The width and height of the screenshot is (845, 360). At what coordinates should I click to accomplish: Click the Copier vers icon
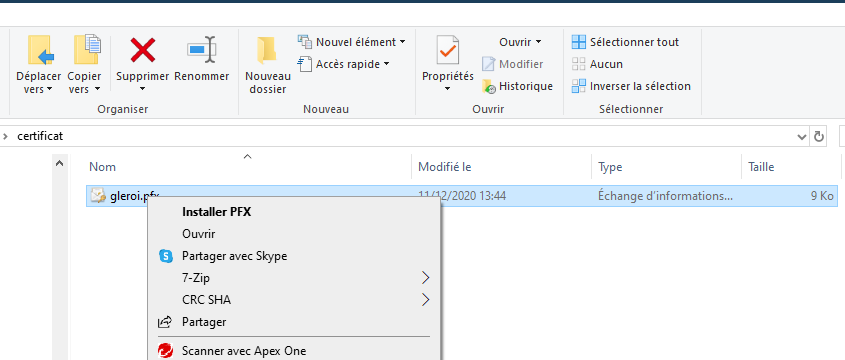86,51
